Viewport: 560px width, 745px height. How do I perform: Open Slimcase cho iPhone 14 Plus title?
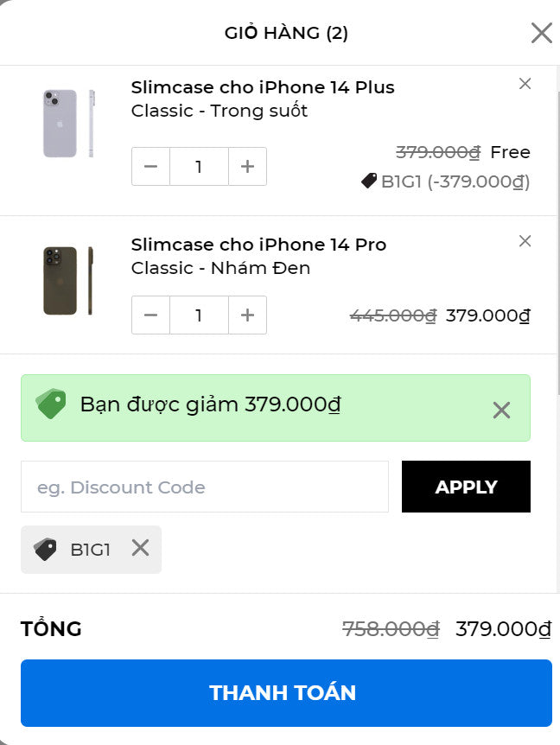tap(263, 87)
